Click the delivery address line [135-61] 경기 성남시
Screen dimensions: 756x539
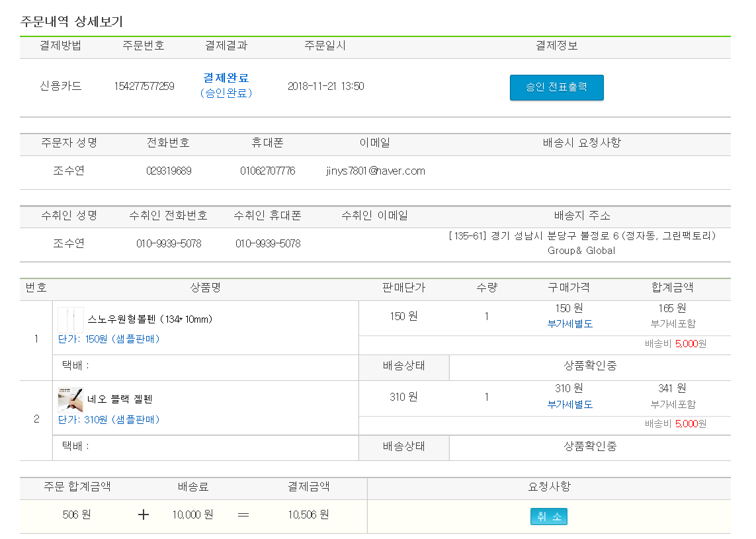[582, 235]
